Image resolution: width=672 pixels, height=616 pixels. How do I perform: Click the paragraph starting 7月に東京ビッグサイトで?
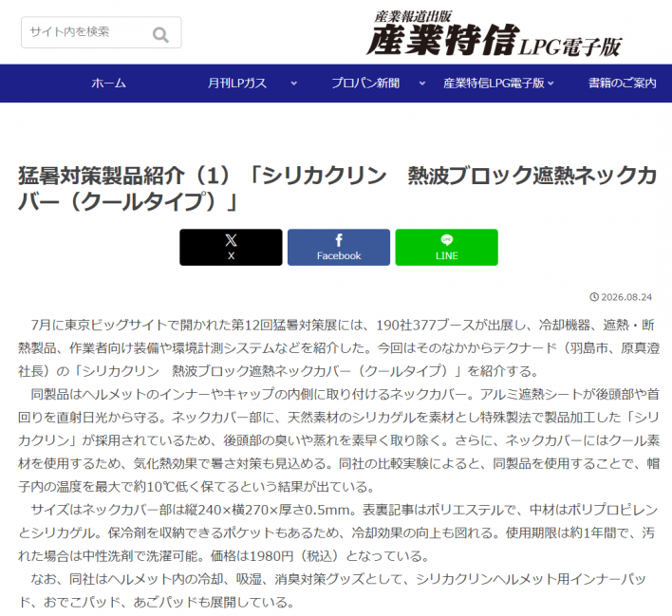(x=339, y=348)
